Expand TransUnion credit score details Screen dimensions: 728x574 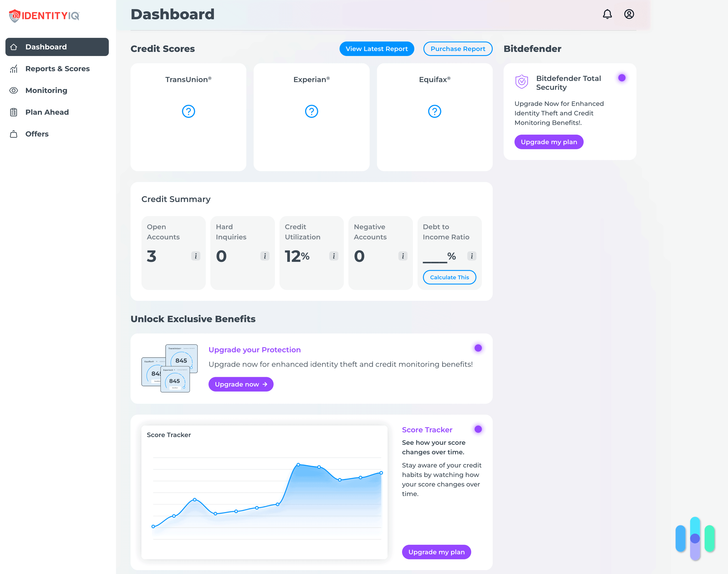point(188,110)
